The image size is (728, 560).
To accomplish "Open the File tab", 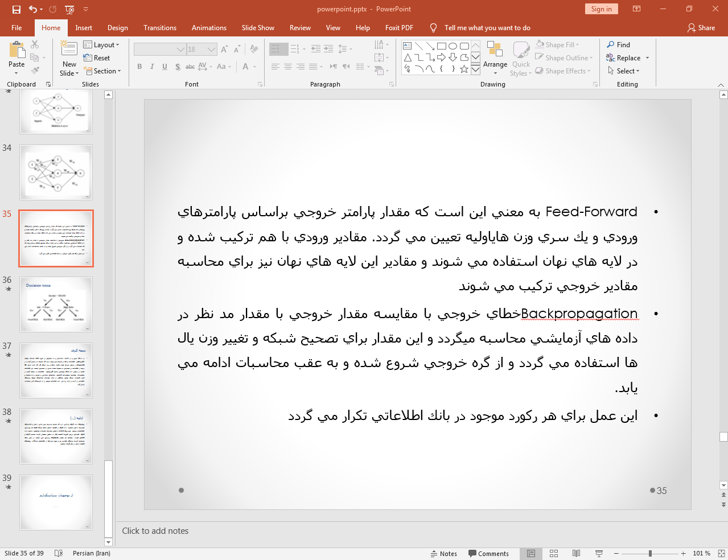I will tap(17, 28).
